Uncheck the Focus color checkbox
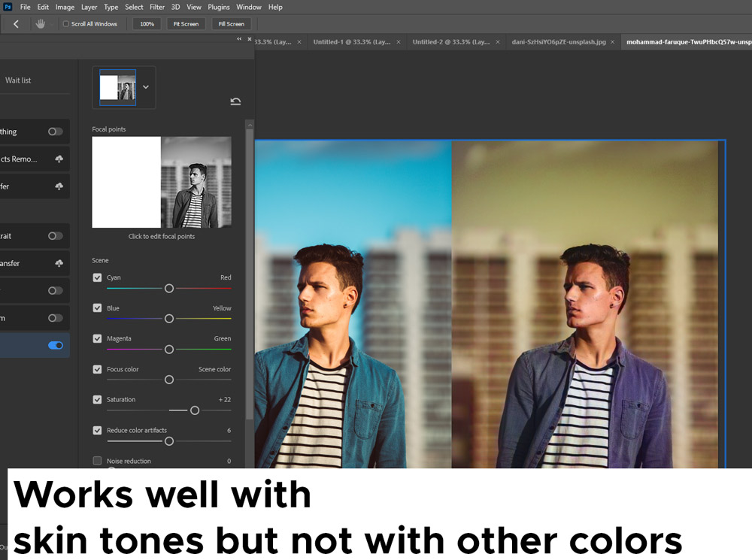 click(97, 369)
